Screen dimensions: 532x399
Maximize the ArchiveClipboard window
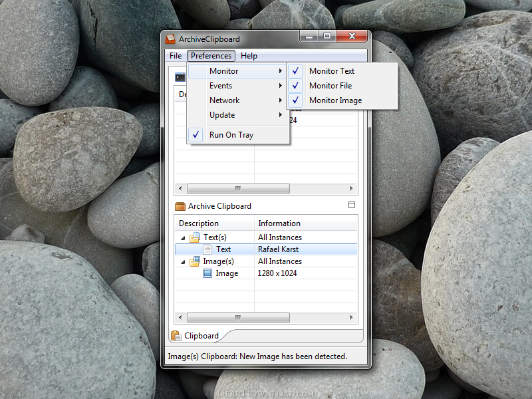(x=327, y=37)
